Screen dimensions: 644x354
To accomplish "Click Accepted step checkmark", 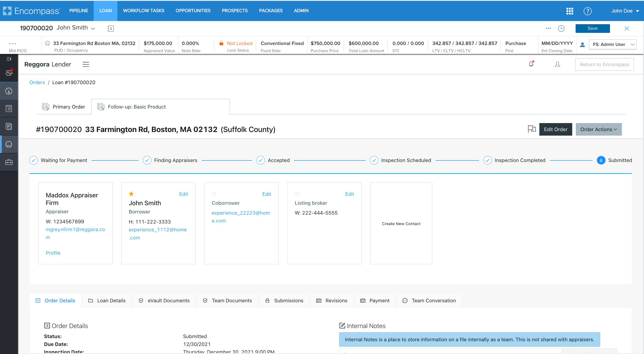I will (x=260, y=160).
